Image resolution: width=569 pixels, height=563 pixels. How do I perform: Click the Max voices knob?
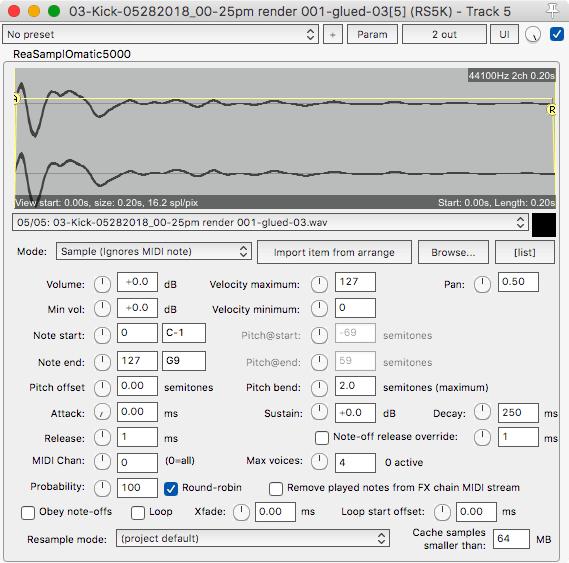point(319,461)
